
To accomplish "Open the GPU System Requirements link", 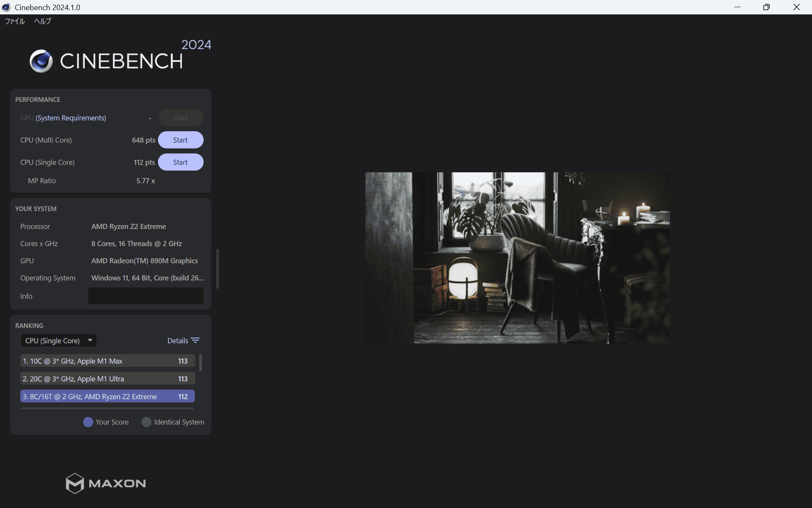I will [x=70, y=118].
